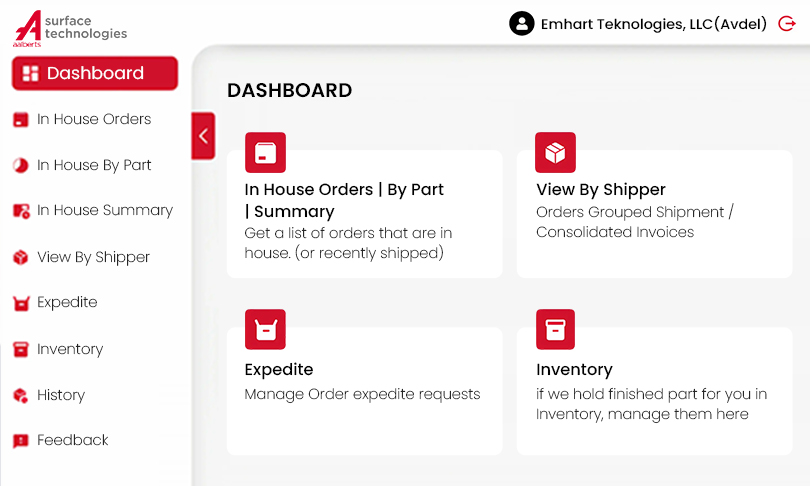Screen dimensions: 810x486
Task: Click Inventory archive box sidebar icon
Action: [x=20, y=350]
